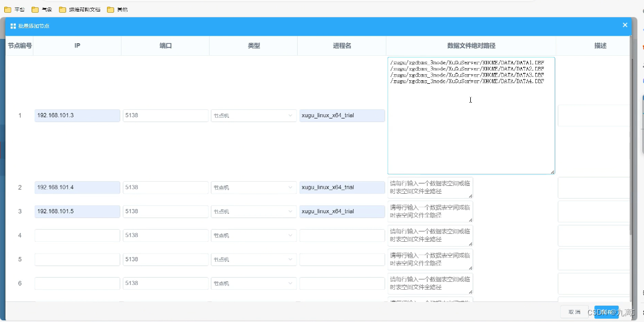Open the 节点机 type dropdown in row 6

pos(253,283)
